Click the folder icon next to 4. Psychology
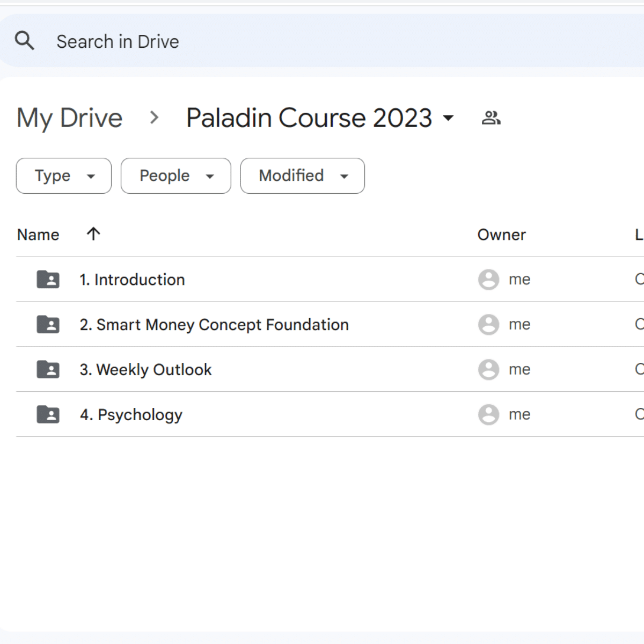The width and height of the screenshot is (644, 644). (x=48, y=415)
